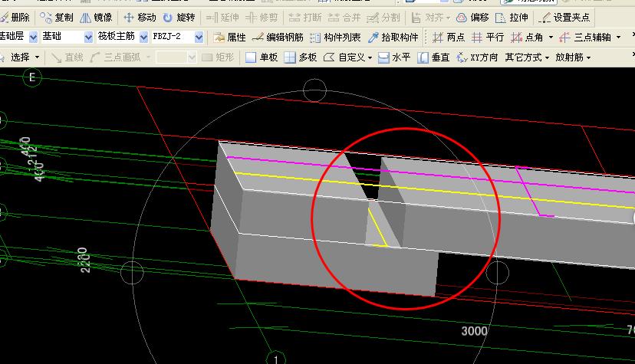Click the Line (直线) draw tool
The width and height of the screenshot is (635, 364).
click(x=67, y=57)
